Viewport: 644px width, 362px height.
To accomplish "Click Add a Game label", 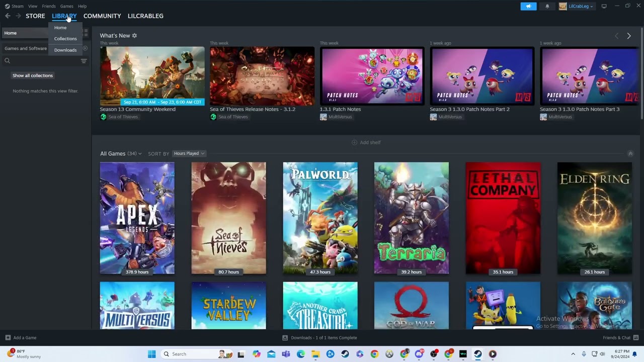I will pos(25,338).
